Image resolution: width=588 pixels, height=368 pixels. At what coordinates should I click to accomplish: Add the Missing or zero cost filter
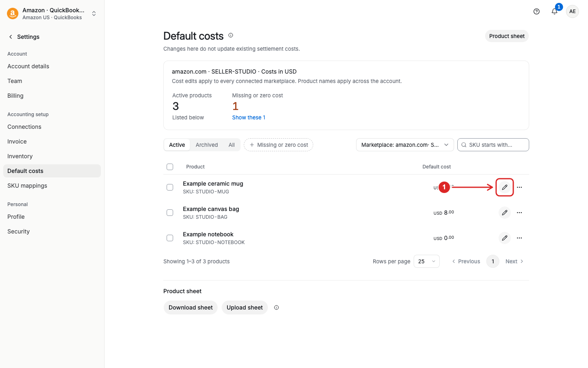278,145
